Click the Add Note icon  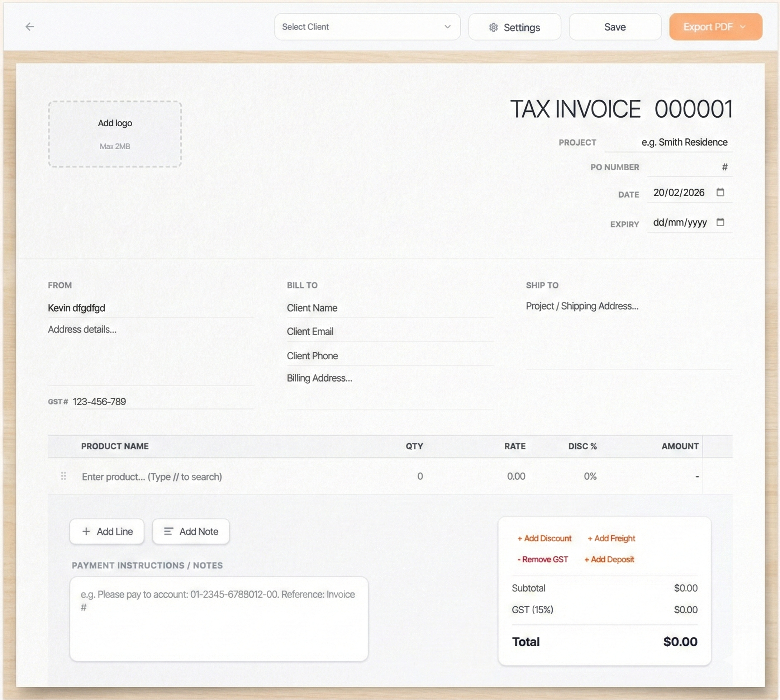tap(168, 531)
